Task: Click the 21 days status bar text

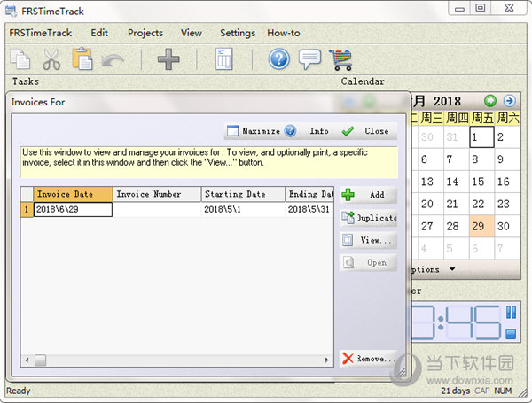Action: click(456, 391)
